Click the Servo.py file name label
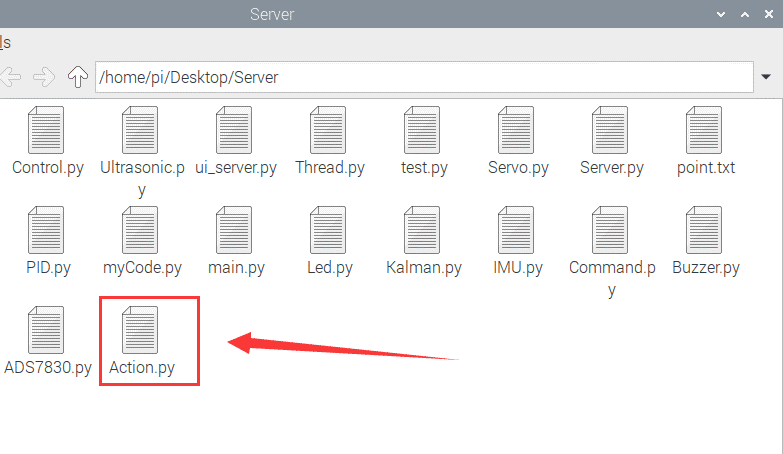This screenshot has width=783, height=454. (518, 168)
